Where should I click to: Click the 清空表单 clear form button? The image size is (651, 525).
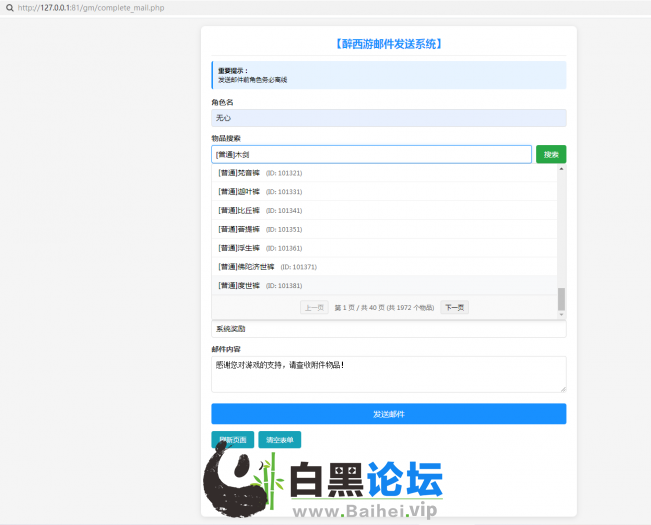pyautogui.click(x=279, y=439)
